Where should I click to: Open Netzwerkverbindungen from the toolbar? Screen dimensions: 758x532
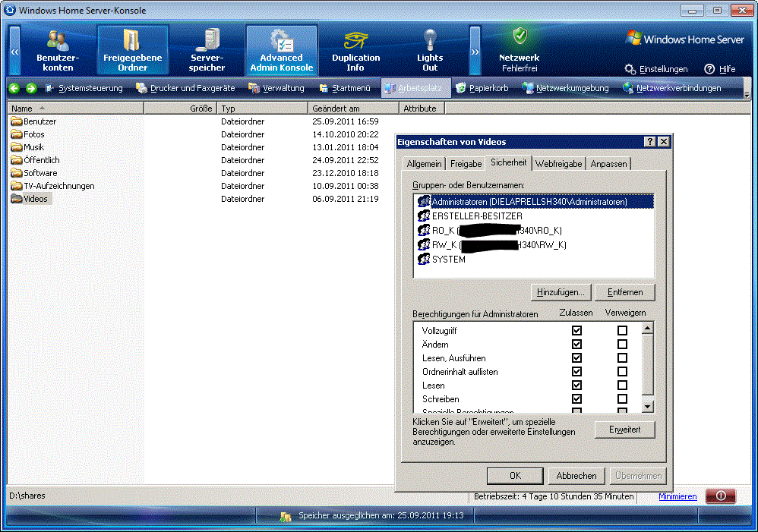pyautogui.click(x=672, y=88)
